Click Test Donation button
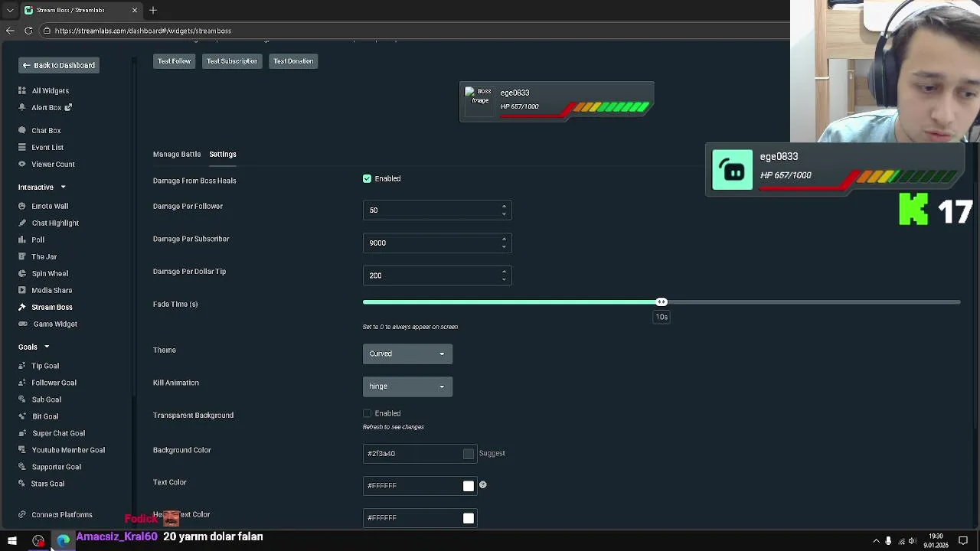 293,61
